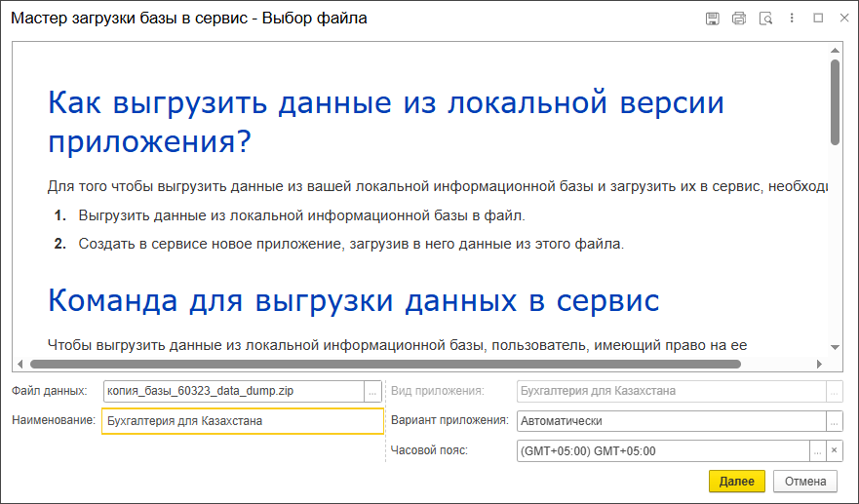Open the three-dot more options menu

pyautogui.click(x=792, y=19)
